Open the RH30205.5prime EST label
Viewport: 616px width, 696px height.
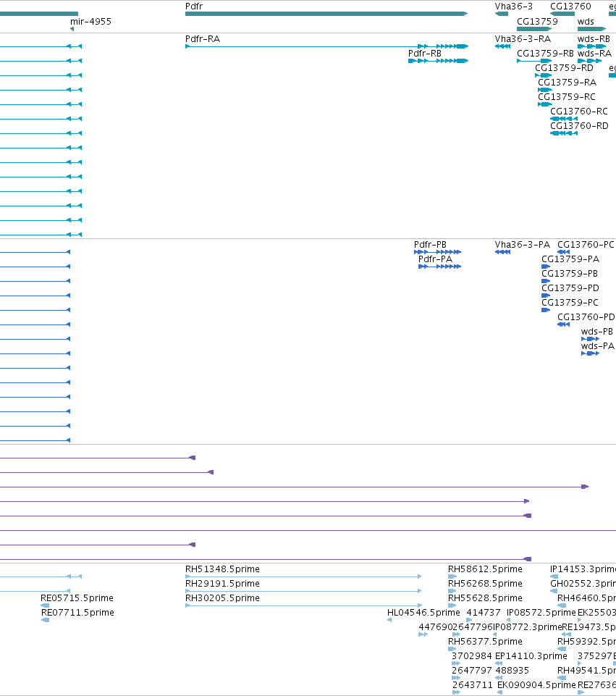pos(222,598)
